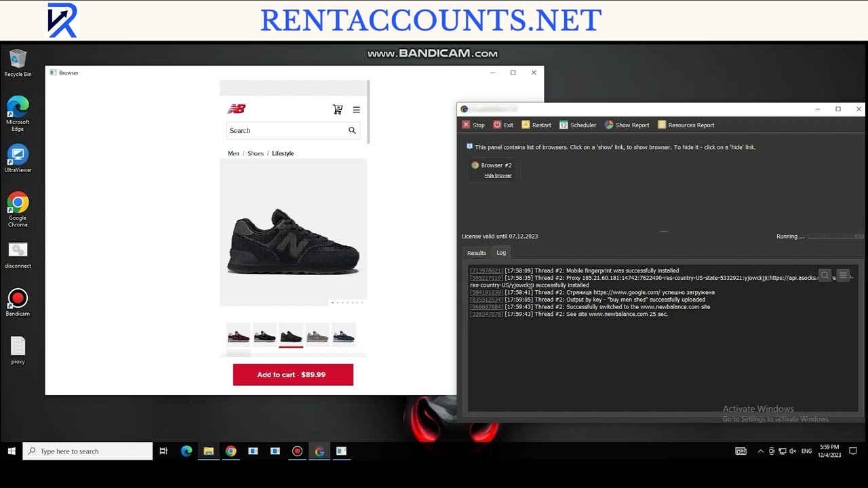Click the search magnifier in the site search box
This screenshot has width=868, height=488.
(352, 131)
